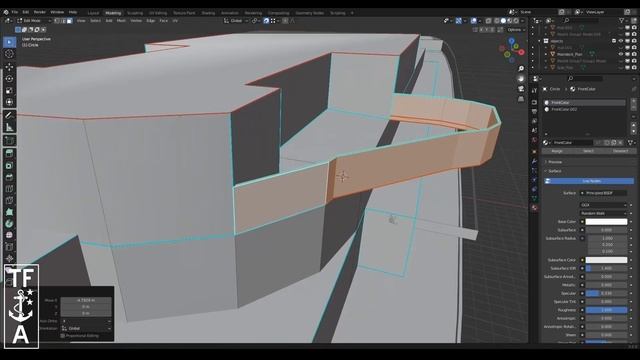Screen dimensions: 640x360
Task: Select the Bevel tool
Action: pos(9,177)
